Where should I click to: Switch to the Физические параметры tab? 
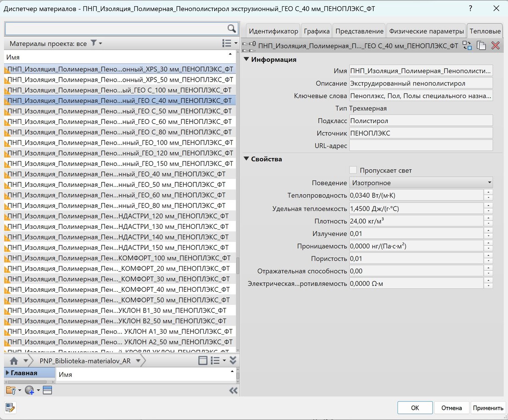[426, 31]
